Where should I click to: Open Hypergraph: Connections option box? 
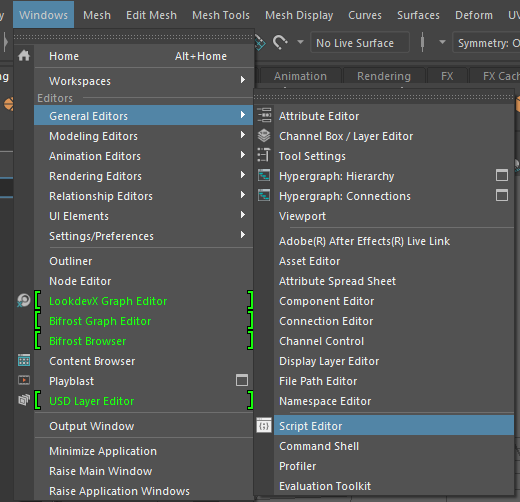[x=502, y=195]
